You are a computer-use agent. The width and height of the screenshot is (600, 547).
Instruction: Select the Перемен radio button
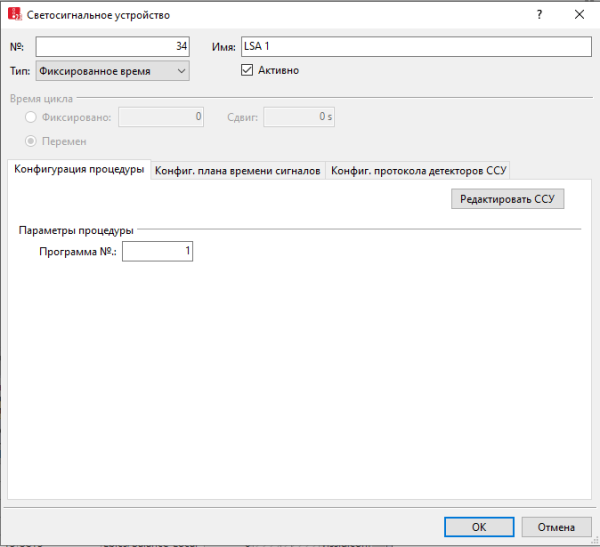[31, 141]
